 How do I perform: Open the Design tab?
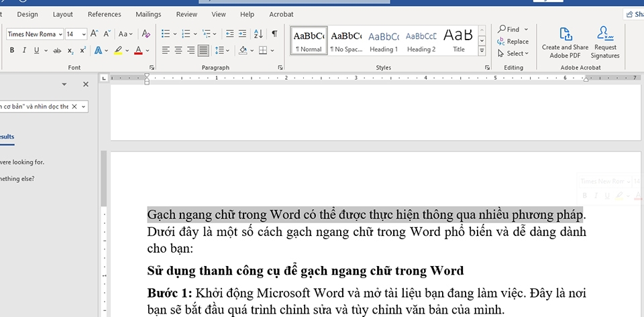pyautogui.click(x=28, y=14)
